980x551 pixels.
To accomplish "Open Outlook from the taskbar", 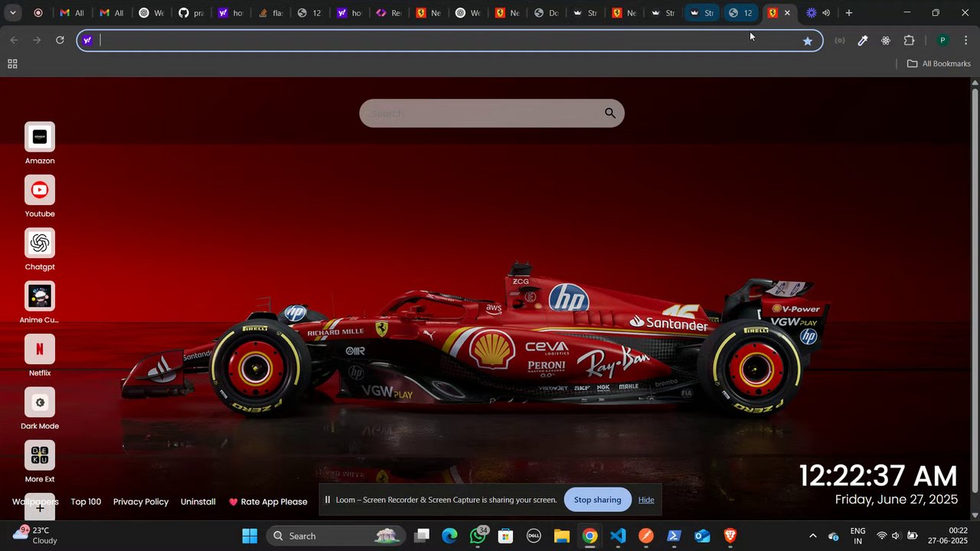I will (x=702, y=536).
